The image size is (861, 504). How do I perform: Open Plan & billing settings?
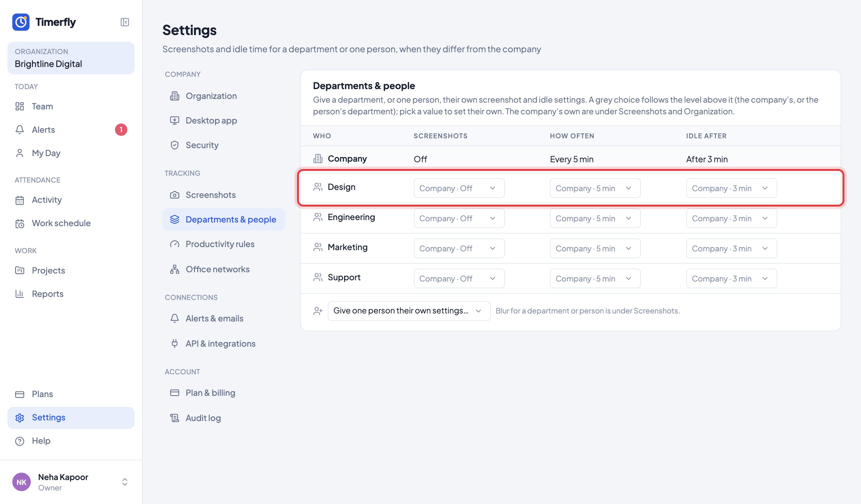[224, 393]
